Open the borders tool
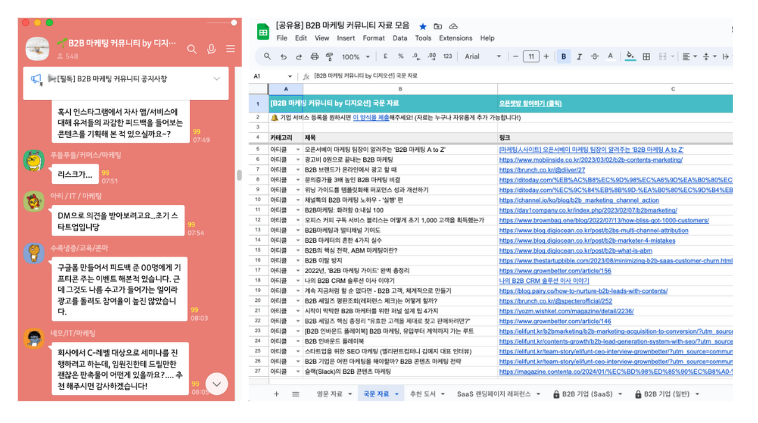The width and height of the screenshot is (758, 423). point(646,57)
